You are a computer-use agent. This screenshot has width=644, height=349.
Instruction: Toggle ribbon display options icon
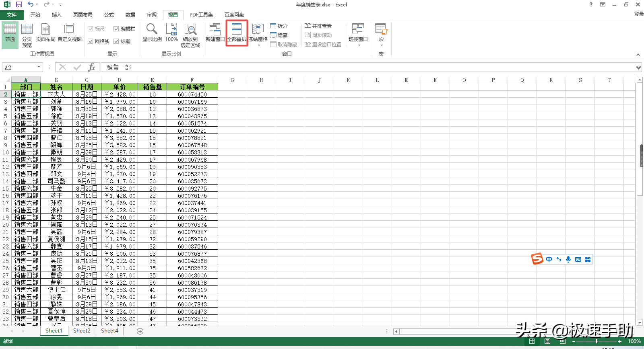pyautogui.click(x=603, y=4)
